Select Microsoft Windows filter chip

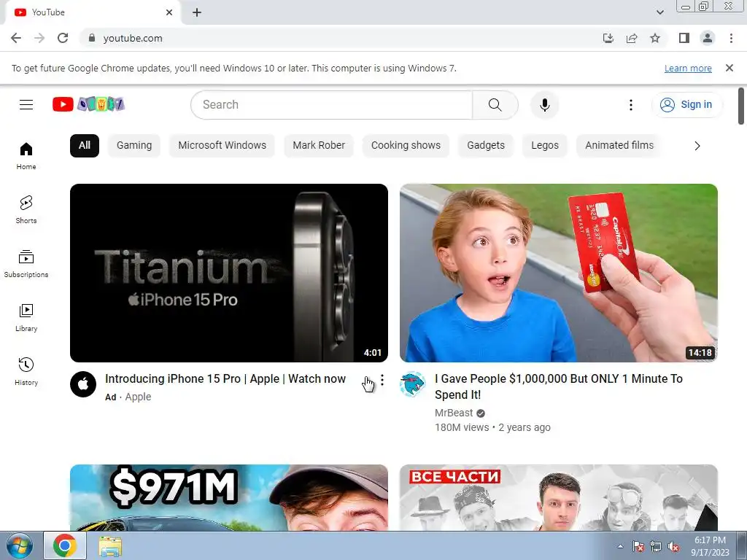click(x=222, y=145)
